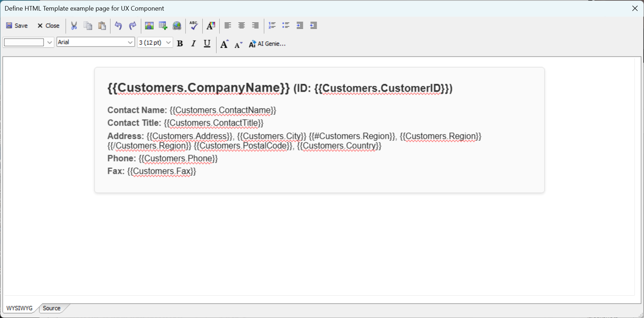Click the Contact Name: label

point(137,110)
